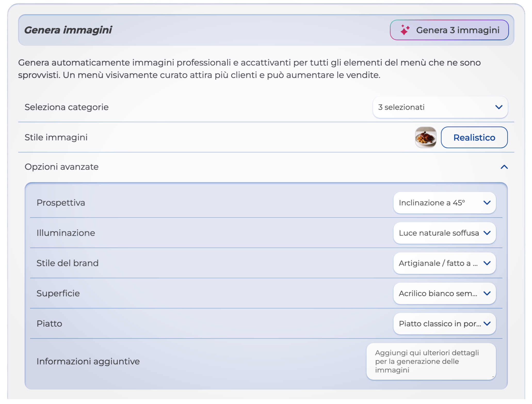Open the Seleziona categorie dropdown
The width and height of the screenshot is (532, 404).
coord(440,107)
